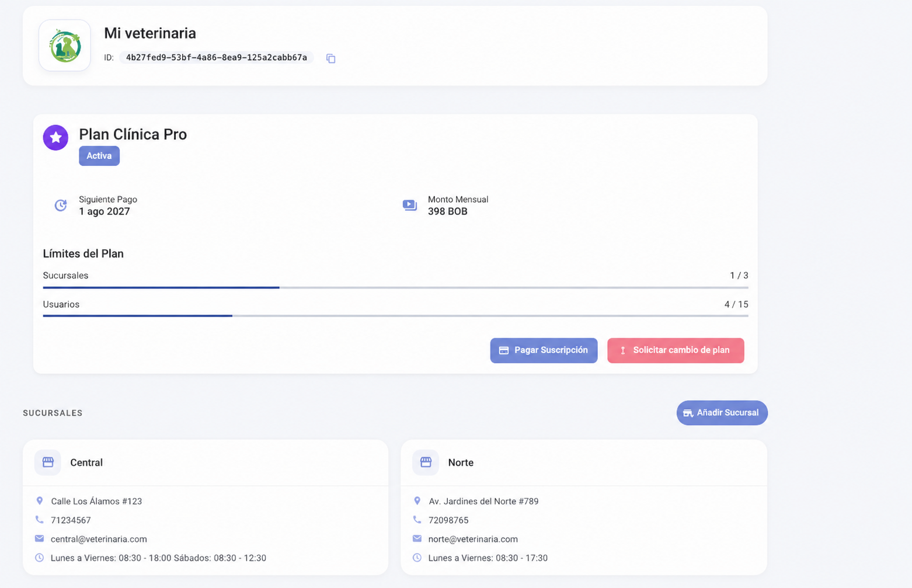Click the Central phone icon
Screen dimensions: 912x588
[x=39, y=520]
